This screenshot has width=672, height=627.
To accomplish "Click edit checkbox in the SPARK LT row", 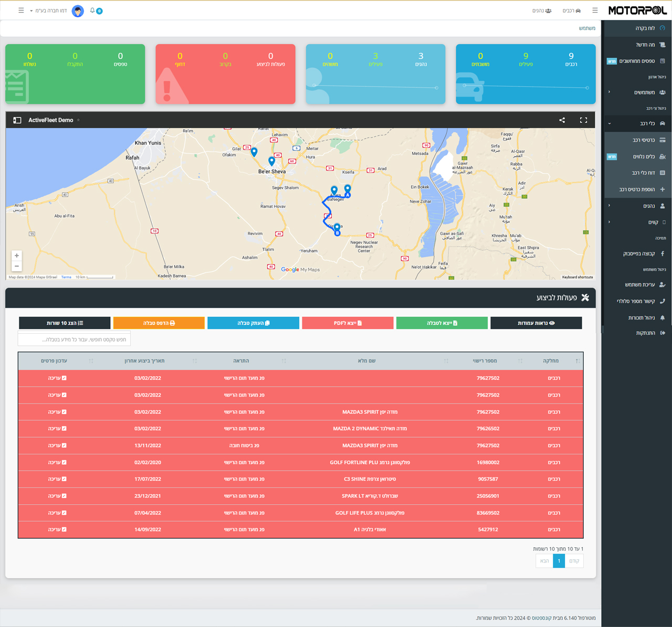I will 64,496.
